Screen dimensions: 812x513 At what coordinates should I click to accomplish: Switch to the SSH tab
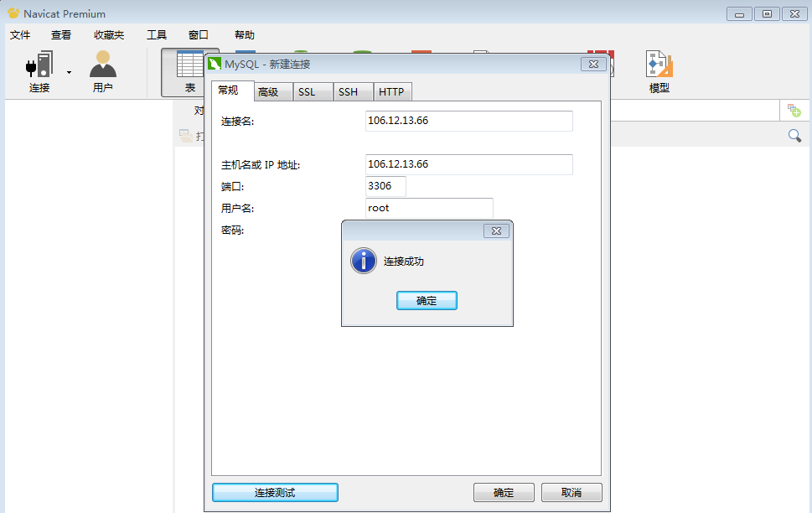(353, 91)
